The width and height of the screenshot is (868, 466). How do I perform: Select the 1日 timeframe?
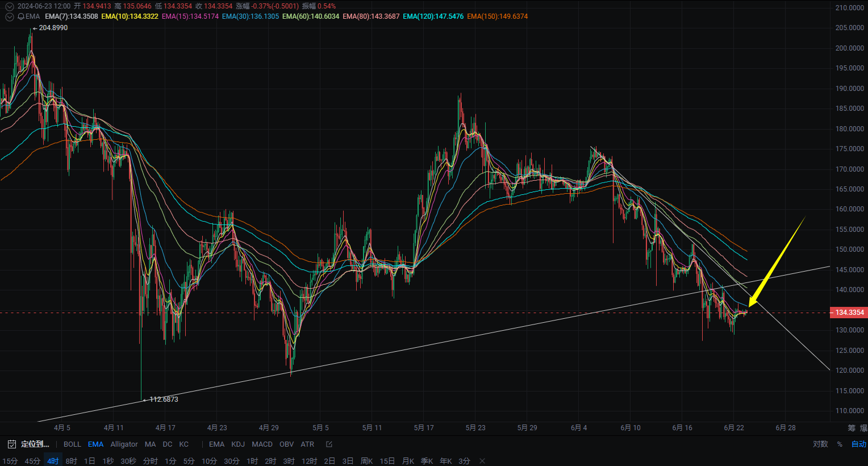pos(90,461)
